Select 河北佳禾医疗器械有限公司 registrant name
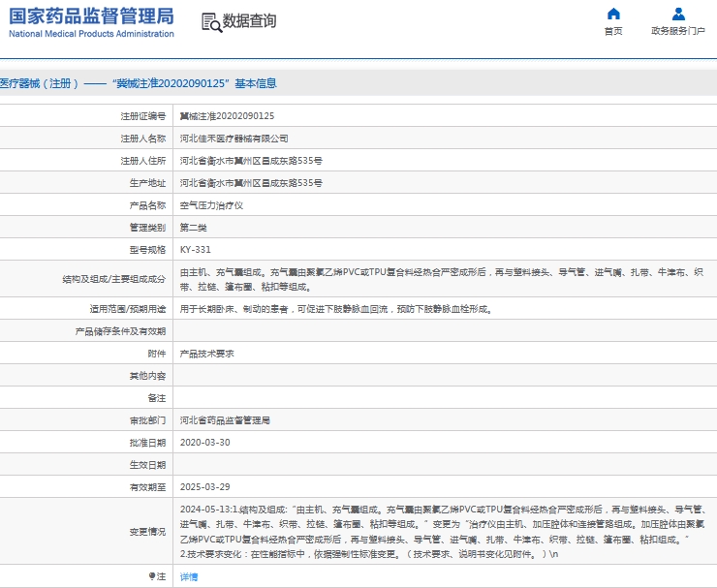Viewport: 717px width, 588px height. point(234,139)
